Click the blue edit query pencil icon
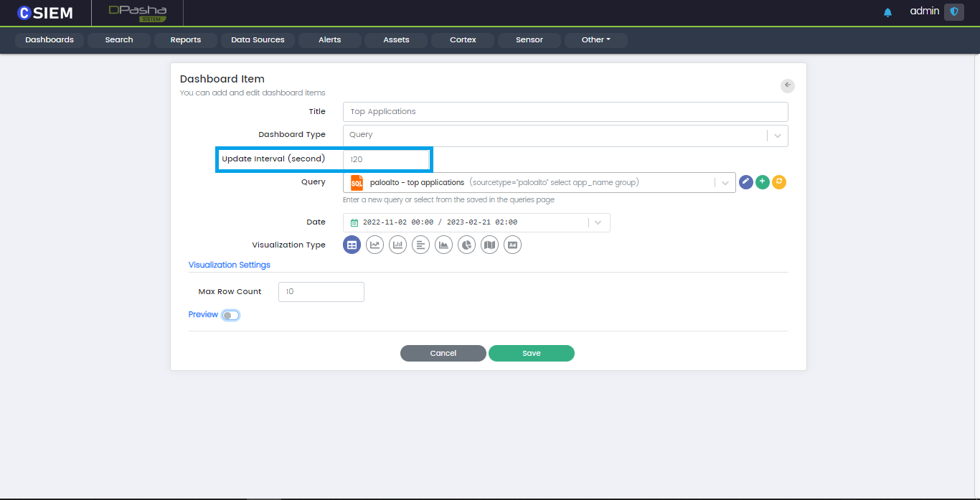Image resolution: width=980 pixels, height=500 pixels. [746, 182]
